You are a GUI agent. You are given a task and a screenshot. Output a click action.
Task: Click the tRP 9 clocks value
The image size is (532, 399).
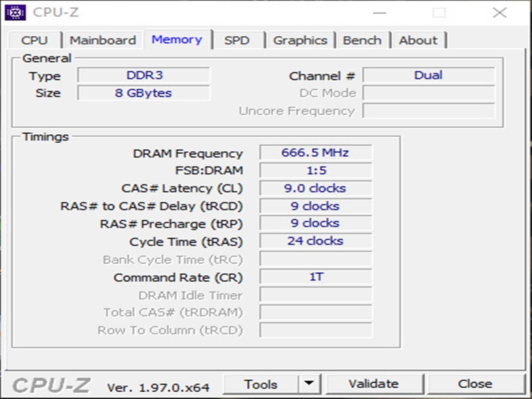tap(316, 223)
